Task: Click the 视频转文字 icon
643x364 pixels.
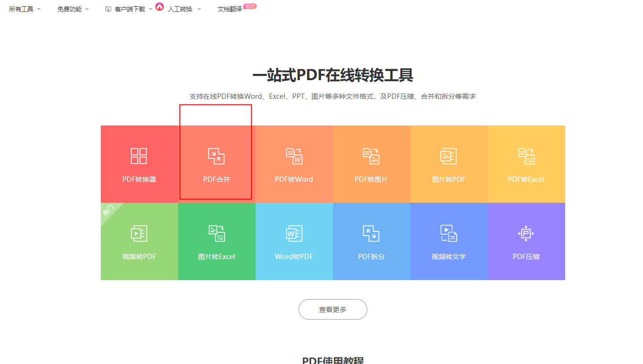Action: click(x=449, y=233)
